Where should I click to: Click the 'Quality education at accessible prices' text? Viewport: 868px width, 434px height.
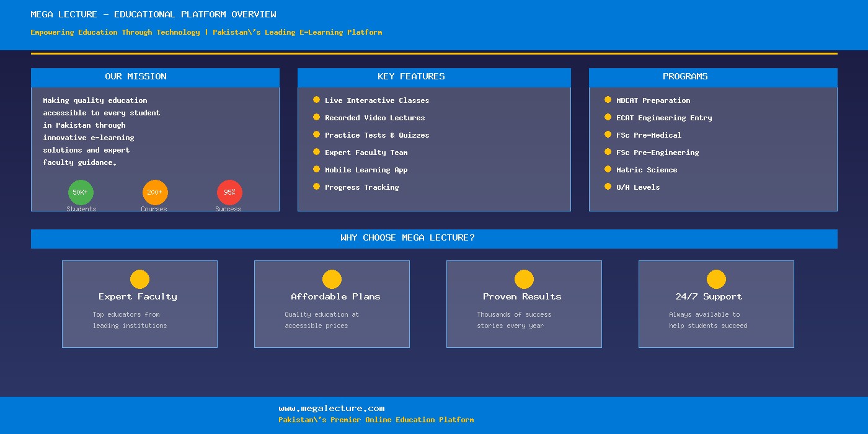tap(322, 320)
